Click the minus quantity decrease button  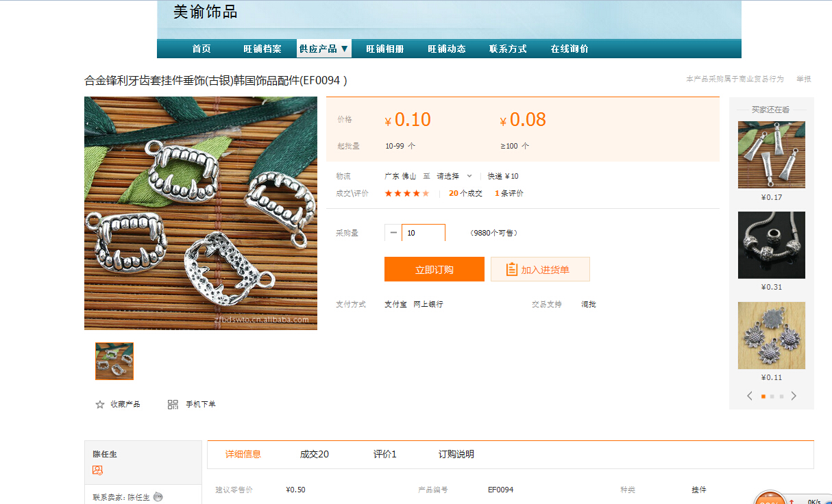pyautogui.click(x=393, y=233)
